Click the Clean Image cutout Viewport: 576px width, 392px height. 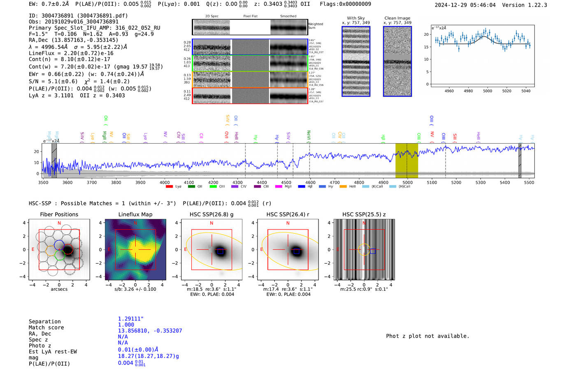point(397,61)
